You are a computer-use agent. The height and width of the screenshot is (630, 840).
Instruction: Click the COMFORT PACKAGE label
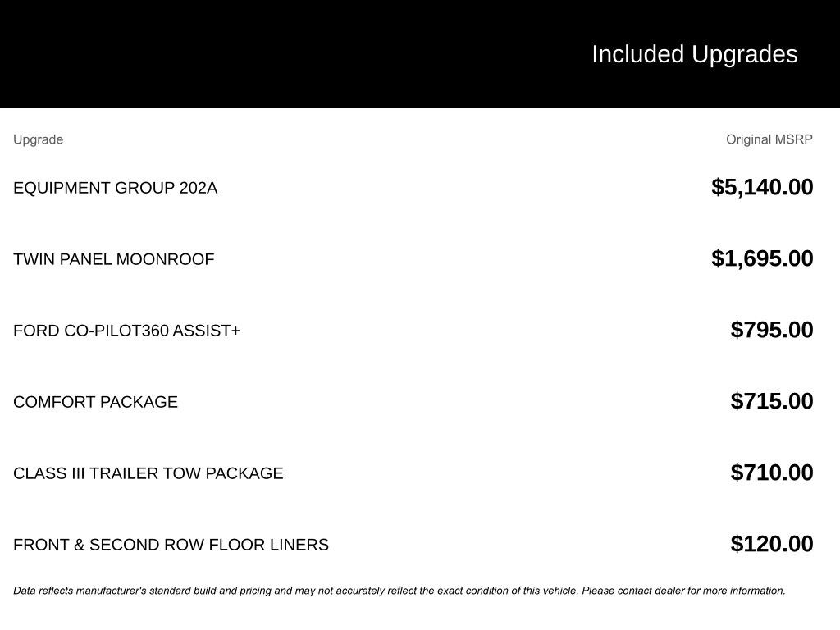point(95,402)
